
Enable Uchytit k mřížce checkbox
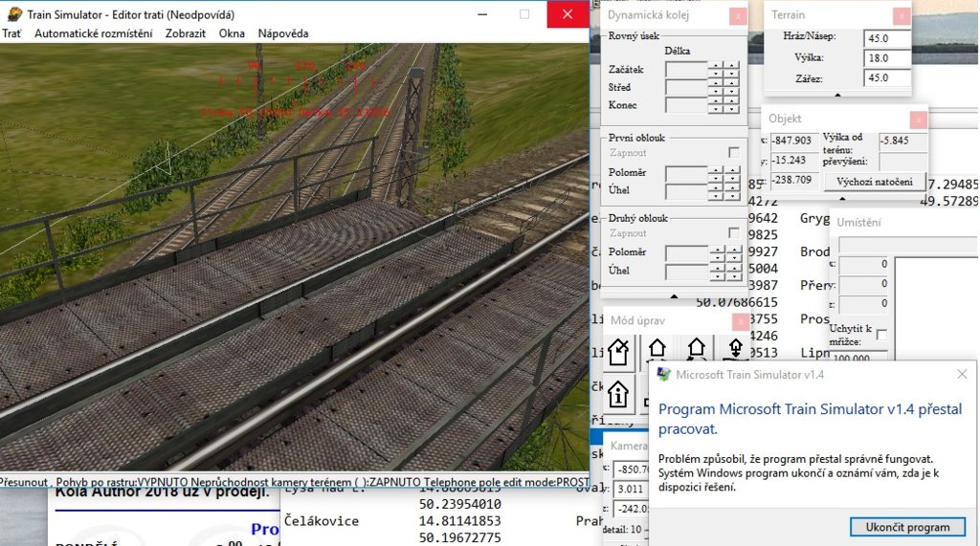coord(881,335)
